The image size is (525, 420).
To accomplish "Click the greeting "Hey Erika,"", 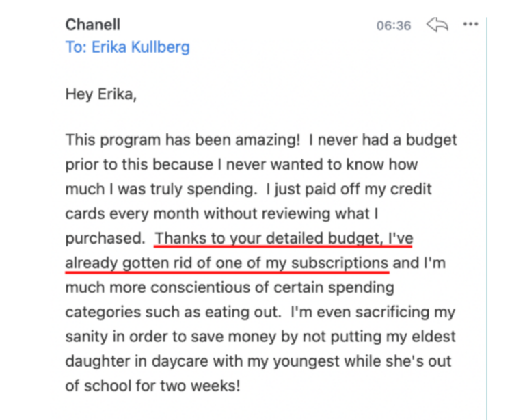I will pyautogui.click(x=101, y=94).
